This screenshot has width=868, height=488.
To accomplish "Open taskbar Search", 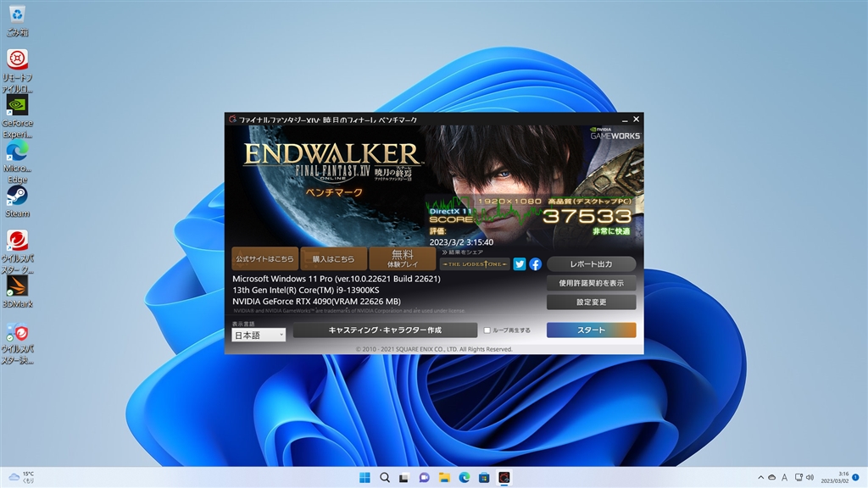I will click(x=385, y=478).
